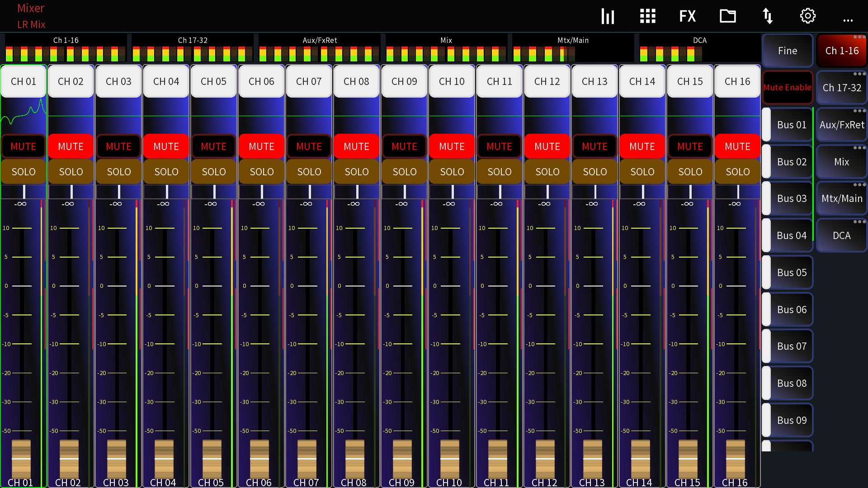Open the overflow menu with three dots

[x=848, y=20]
